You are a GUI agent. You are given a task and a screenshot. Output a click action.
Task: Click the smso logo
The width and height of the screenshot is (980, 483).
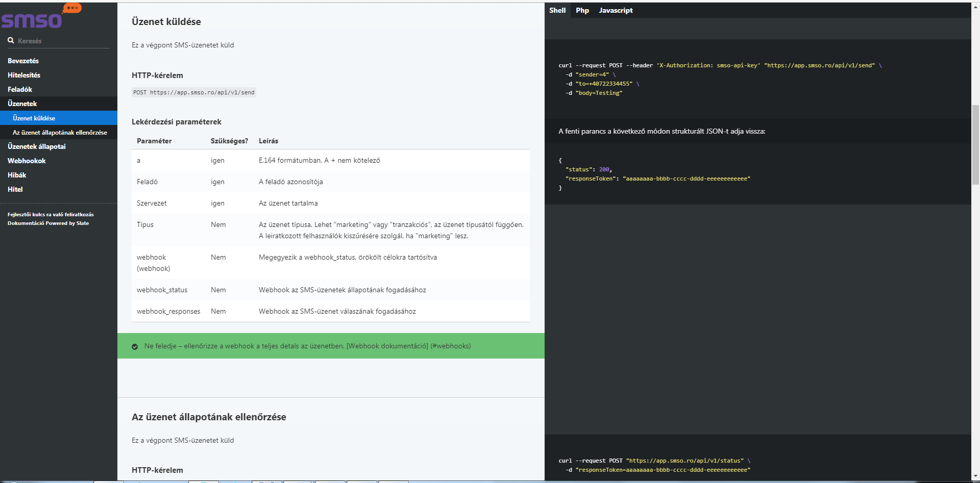click(41, 16)
